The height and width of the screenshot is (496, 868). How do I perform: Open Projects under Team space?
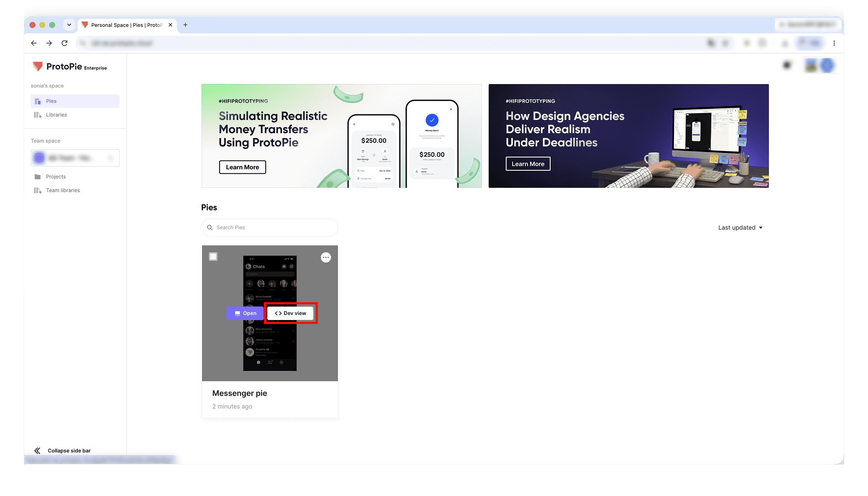pyautogui.click(x=75, y=177)
